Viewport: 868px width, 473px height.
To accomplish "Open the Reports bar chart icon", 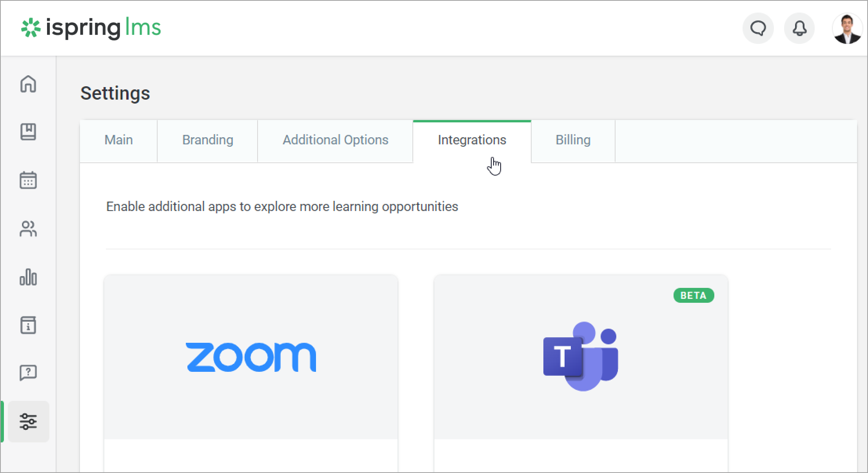I will click(28, 277).
